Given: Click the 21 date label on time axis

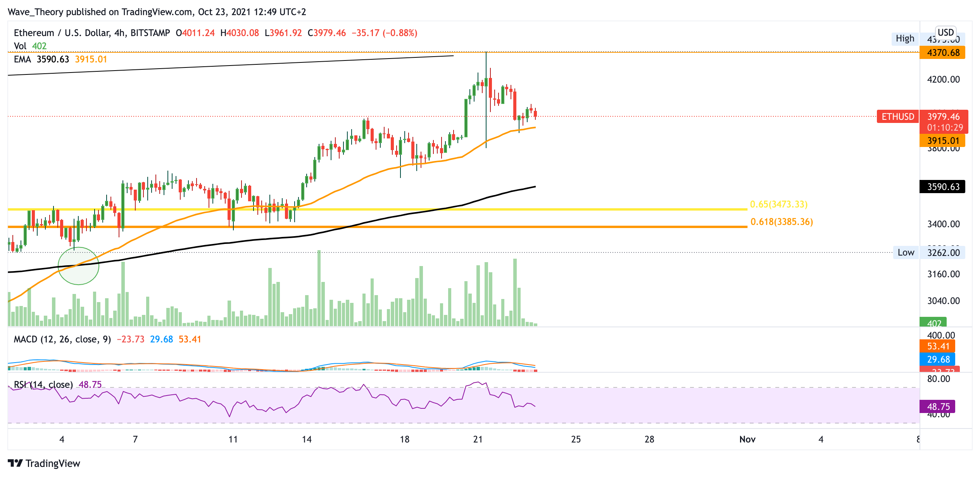Looking at the screenshot, I should (478, 439).
